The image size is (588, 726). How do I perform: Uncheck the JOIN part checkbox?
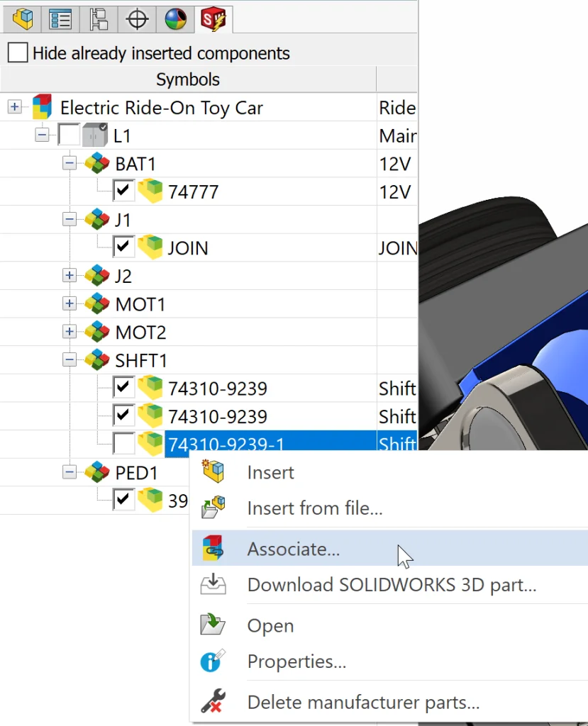(123, 247)
